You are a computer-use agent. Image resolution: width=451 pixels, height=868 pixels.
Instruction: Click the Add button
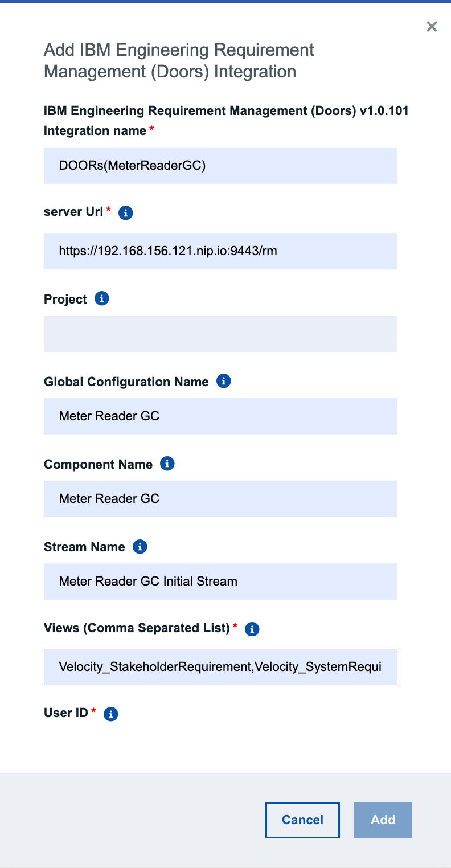click(x=383, y=820)
